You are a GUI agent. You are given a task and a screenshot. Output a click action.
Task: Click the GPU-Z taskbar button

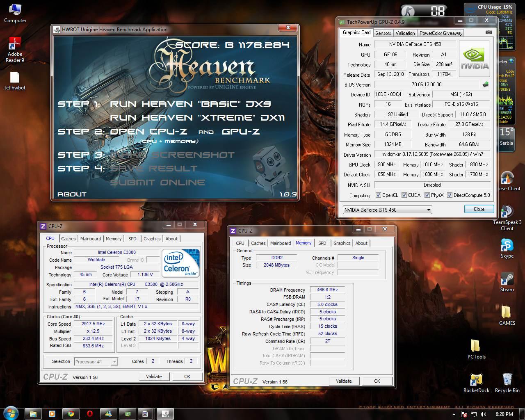pos(127,414)
